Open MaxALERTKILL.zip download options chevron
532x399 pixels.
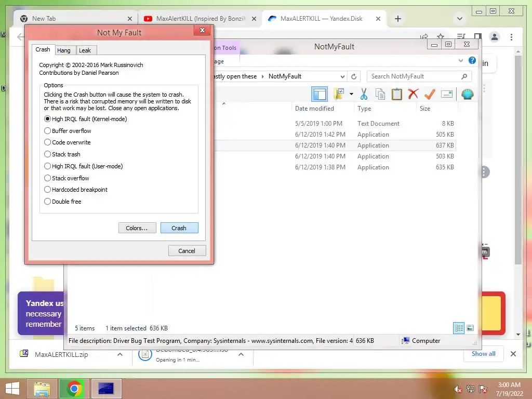coord(120,354)
